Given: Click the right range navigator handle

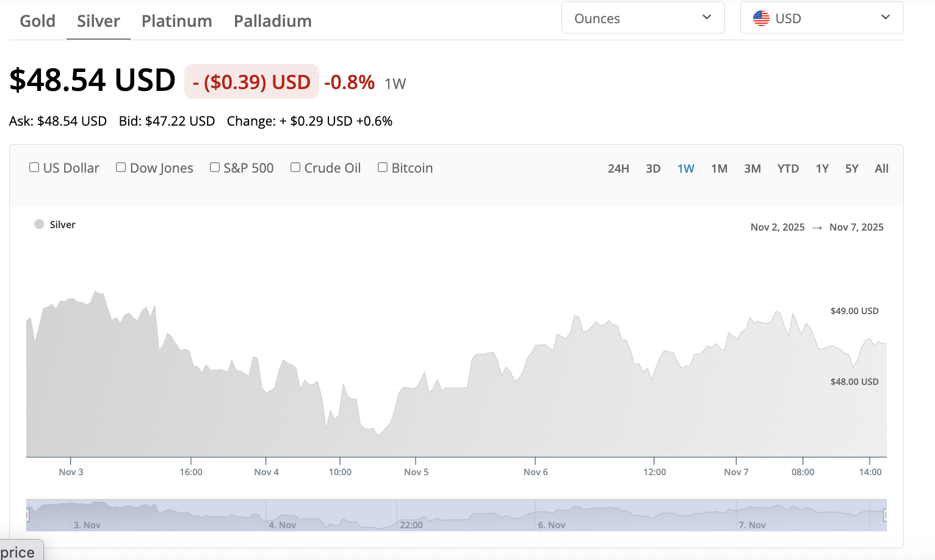Looking at the screenshot, I should coord(885,515).
